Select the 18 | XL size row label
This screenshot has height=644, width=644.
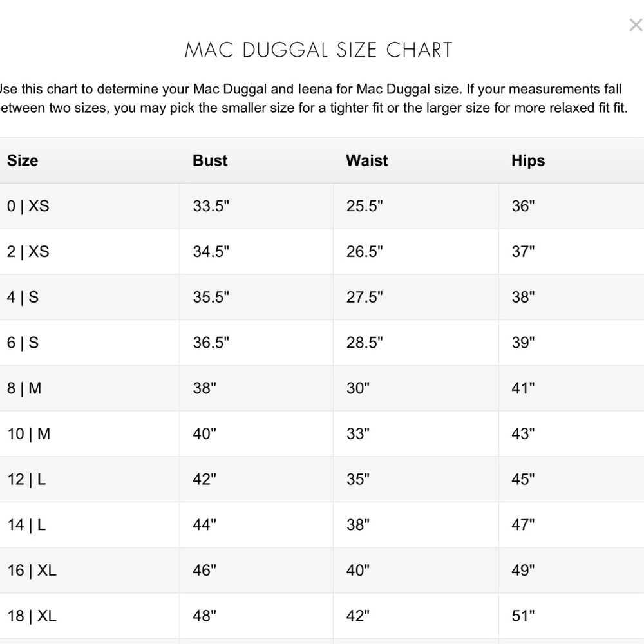coord(32,616)
